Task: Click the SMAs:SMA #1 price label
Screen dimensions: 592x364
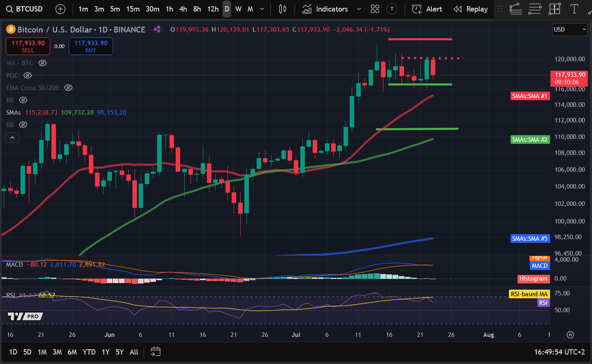Action: tap(530, 96)
